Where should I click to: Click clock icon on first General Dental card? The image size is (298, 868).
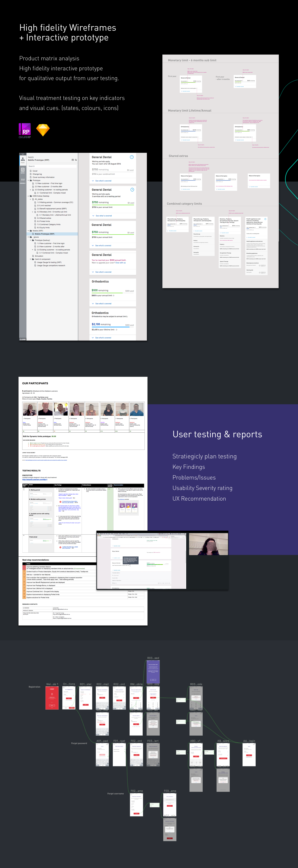pyautogui.click(x=132, y=157)
